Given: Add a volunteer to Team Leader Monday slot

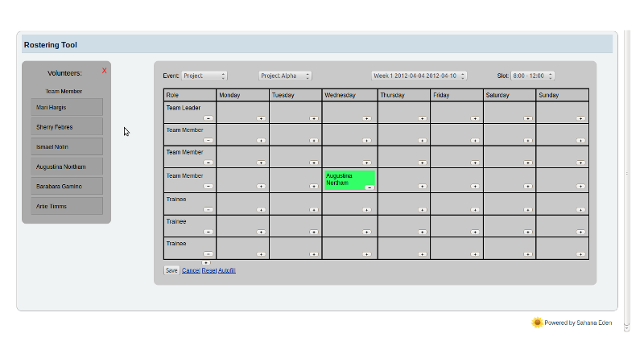Looking at the screenshot, I should pyautogui.click(x=261, y=118).
